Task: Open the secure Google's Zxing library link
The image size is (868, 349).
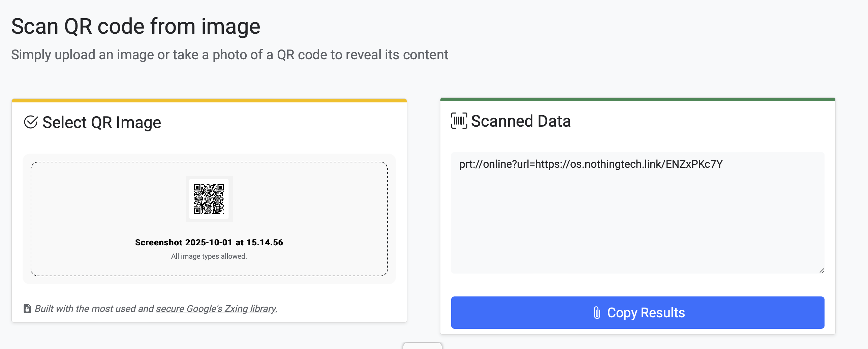Action: (x=216, y=309)
